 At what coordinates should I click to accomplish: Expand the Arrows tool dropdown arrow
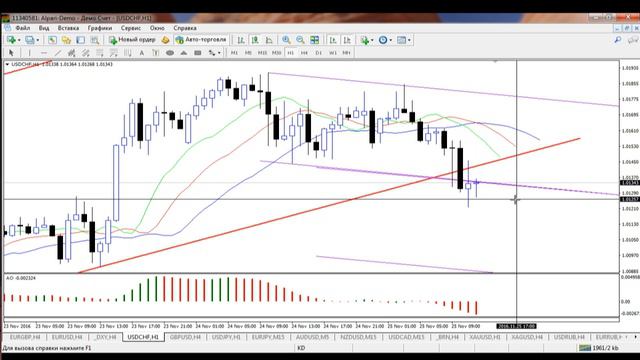pyautogui.click(x=219, y=53)
